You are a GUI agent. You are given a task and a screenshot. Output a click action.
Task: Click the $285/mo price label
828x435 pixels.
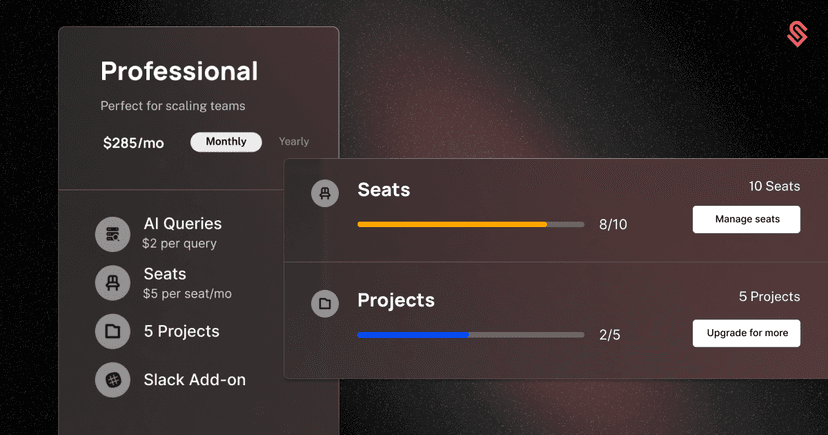(133, 143)
